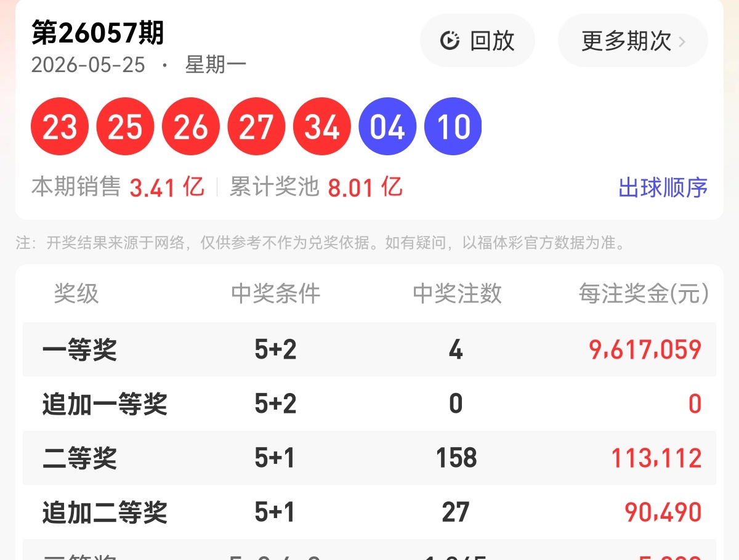The height and width of the screenshot is (560, 739).
Task: Click winner count 4 in 一等奖 row
Action: pos(456,351)
